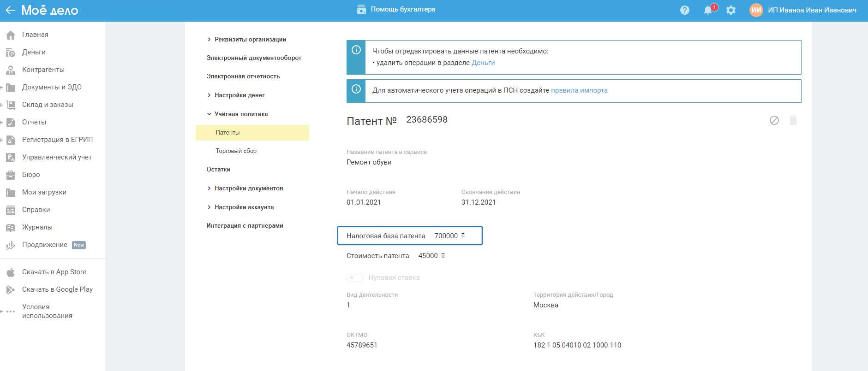Image resolution: width=868 pixels, height=371 pixels.
Task: Click the Налоговая база патента field
Action: point(410,236)
